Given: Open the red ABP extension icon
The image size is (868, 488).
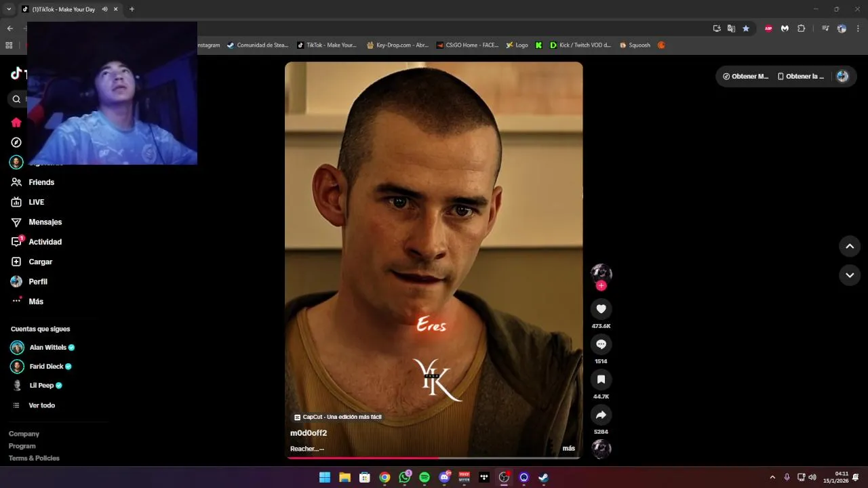Looking at the screenshot, I should pos(768,28).
